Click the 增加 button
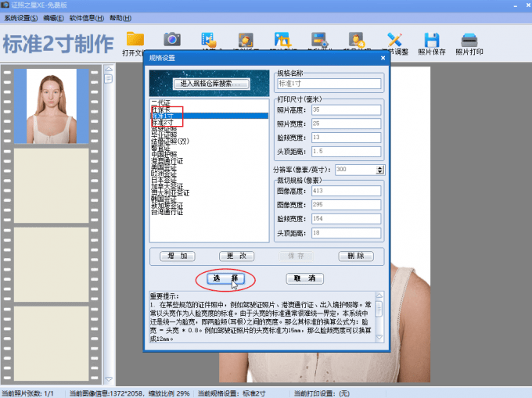The image size is (532, 398). click(178, 256)
